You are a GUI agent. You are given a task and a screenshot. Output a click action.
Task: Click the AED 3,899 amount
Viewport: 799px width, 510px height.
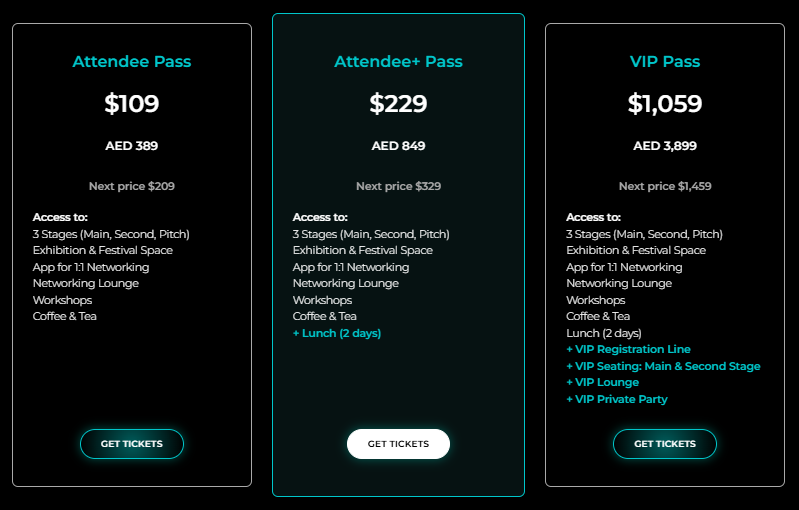pos(665,146)
